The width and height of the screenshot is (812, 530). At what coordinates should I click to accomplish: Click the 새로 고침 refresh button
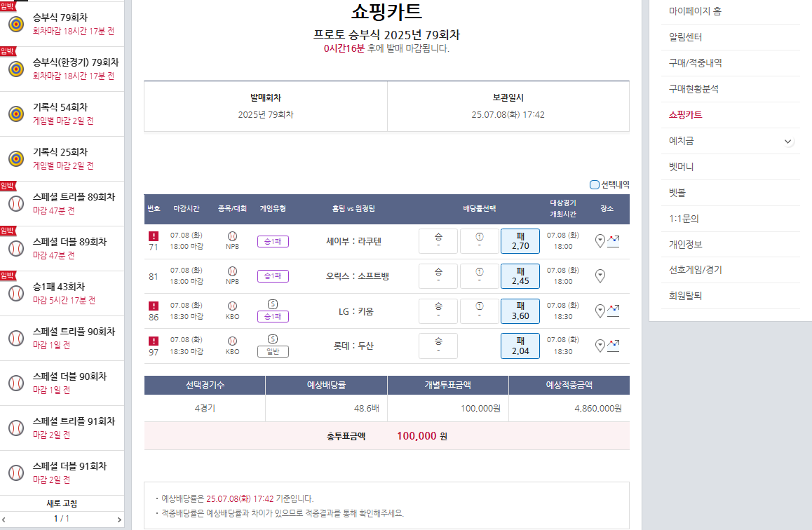tap(62, 503)
